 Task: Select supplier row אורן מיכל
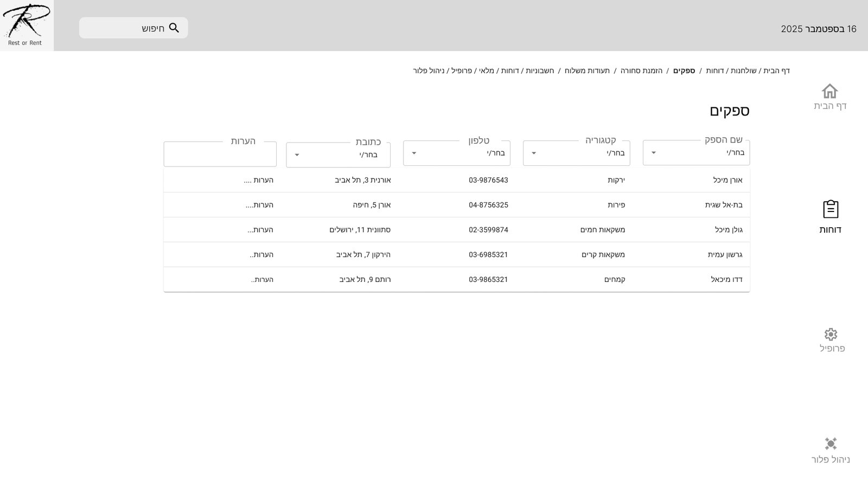[727, 180]
